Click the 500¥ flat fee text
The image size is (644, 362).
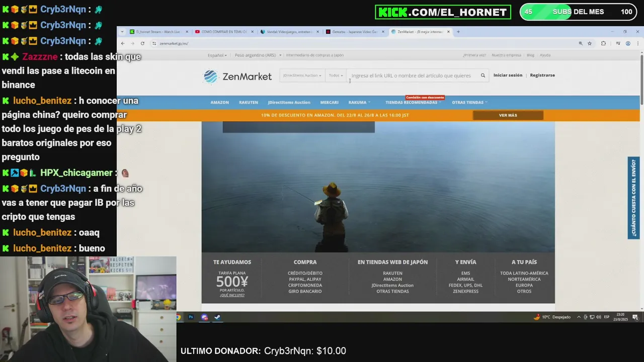click(232, 282)
